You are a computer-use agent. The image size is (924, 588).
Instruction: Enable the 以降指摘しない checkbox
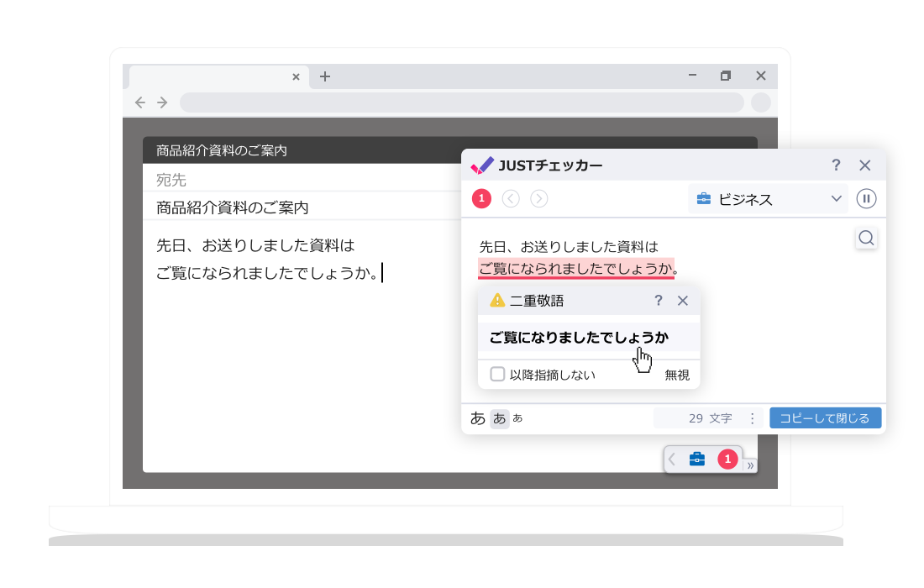(497, 375)
